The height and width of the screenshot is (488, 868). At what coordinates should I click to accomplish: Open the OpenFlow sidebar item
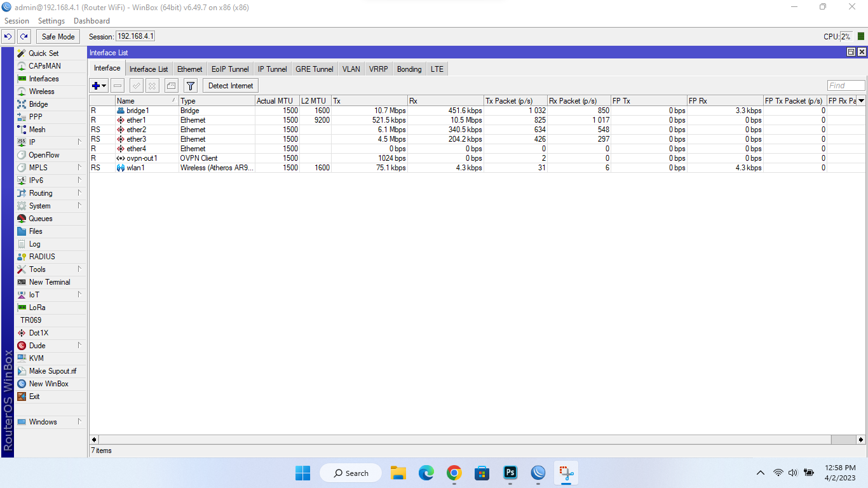51,155
